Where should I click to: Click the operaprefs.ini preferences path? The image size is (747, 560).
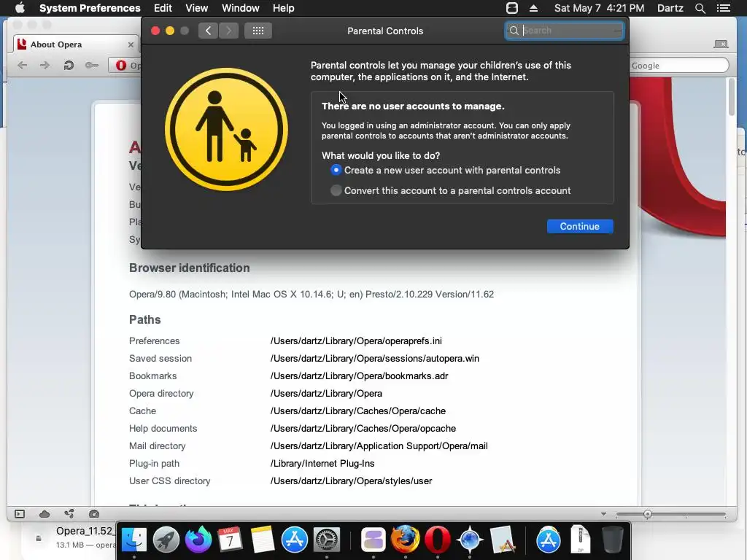pos(356,341)
